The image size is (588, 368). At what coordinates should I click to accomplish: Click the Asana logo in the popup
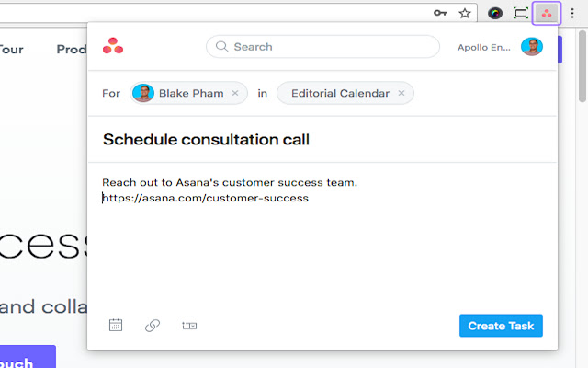(113, 46)
